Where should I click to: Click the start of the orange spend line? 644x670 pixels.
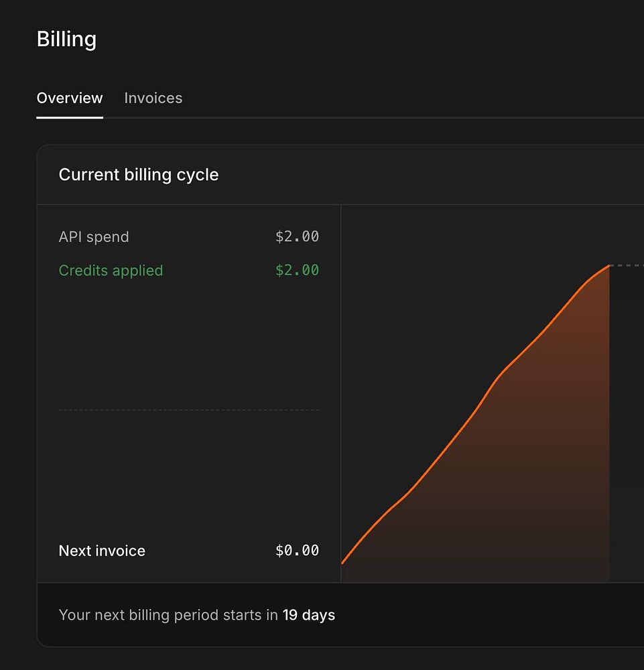click(x=342, y=563)
